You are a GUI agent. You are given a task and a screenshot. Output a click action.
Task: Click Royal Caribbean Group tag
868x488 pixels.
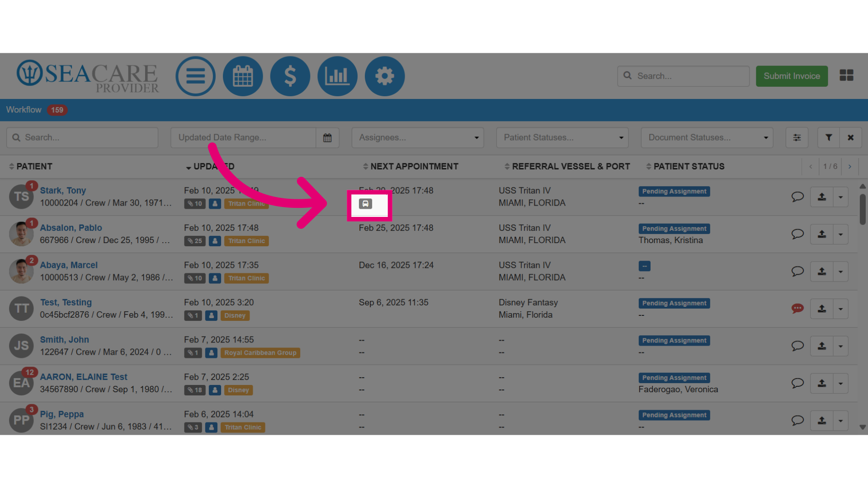pyautogui.click(x=260, y=353)
